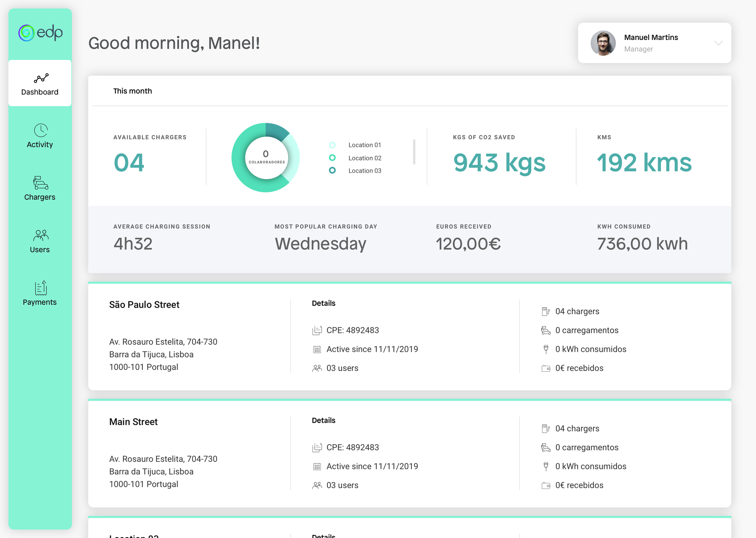Image resolution: width=756 pixels, height=538 pixels.
Task: Click Main Street's 1000-101 Portugal address line
Action: click(144, 485)
